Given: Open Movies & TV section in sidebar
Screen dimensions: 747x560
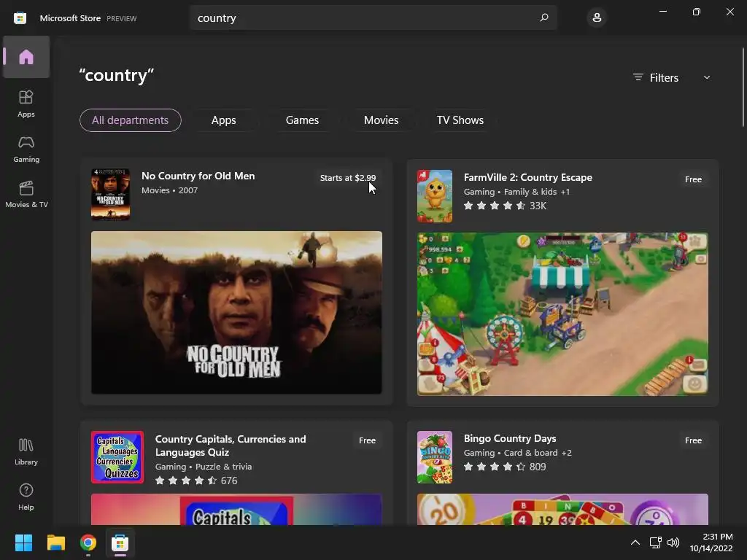Looking at the screenshot, I should (26, 194).
